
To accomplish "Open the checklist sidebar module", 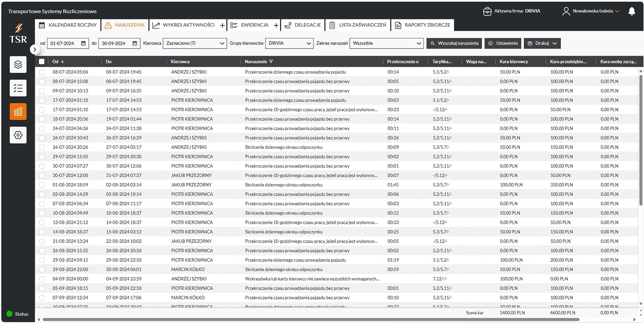I will click(x=18, y=88).
